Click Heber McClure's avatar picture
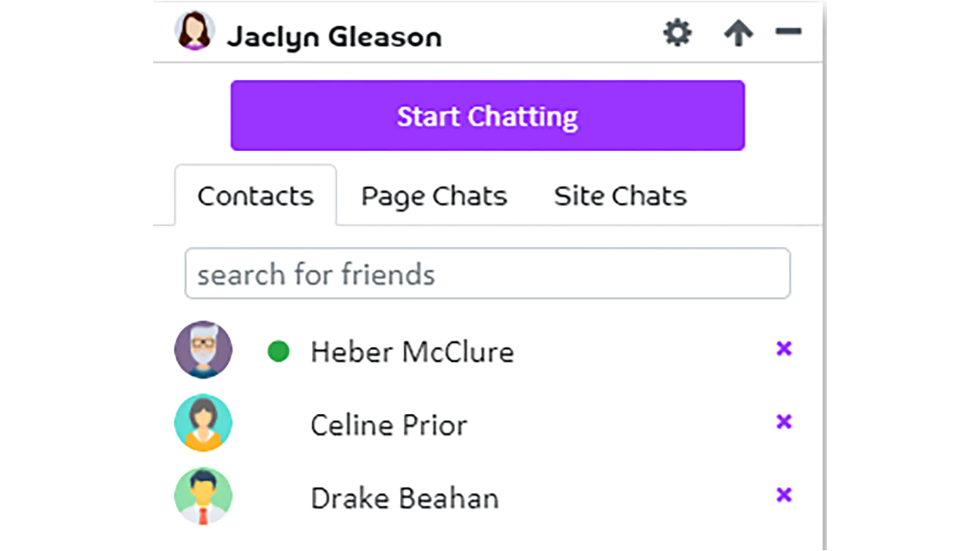Image resolution: width=980 pixels, height=551 pixels. pyautogui.click(x=203, y=350)
